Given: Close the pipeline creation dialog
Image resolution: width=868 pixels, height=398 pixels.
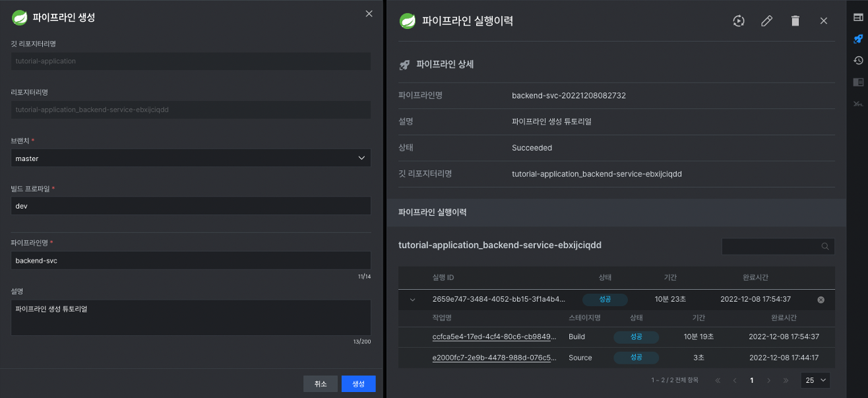Looking at the screenshot, I should [x=369, y=14].
